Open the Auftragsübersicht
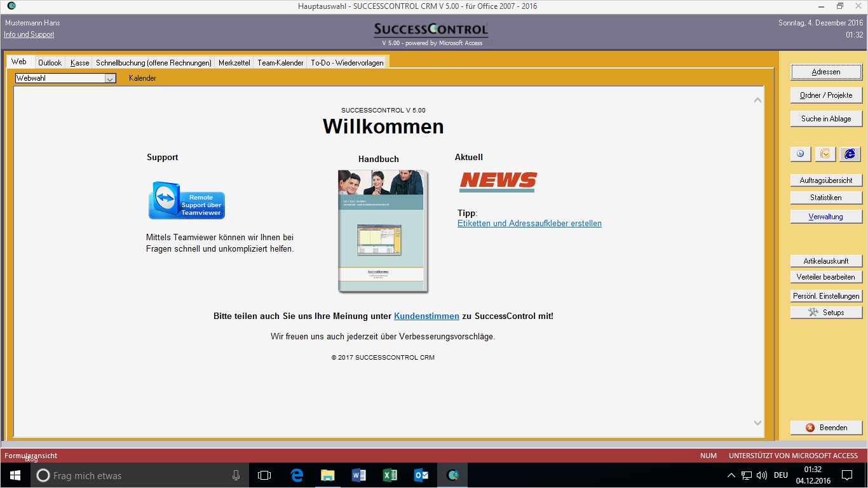This screenshot has width=868, height=488. point(826,180)
